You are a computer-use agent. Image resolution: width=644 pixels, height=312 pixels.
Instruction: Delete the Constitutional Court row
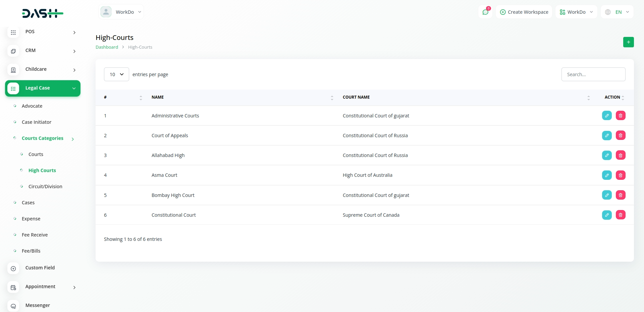pos(620,215)
